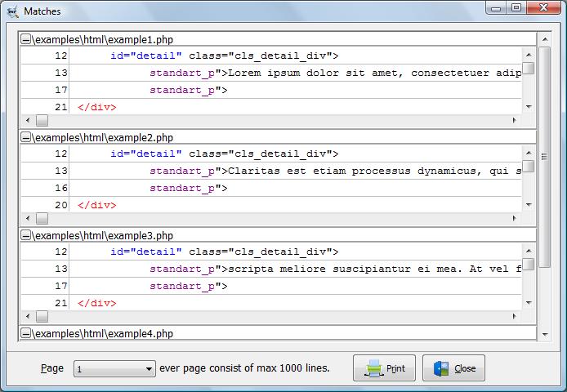
Task: Collapse the example4.php match group
Action: pos(25,333)
